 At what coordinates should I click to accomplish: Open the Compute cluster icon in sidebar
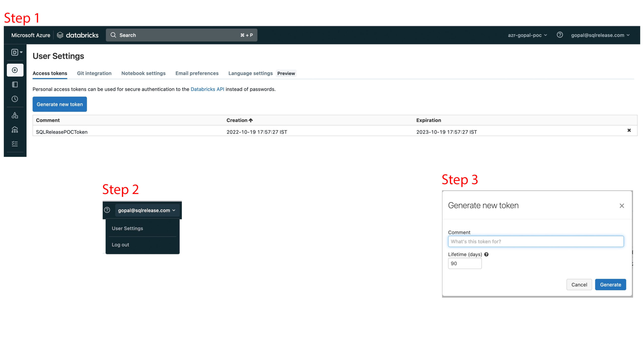(x=15, y=130)
